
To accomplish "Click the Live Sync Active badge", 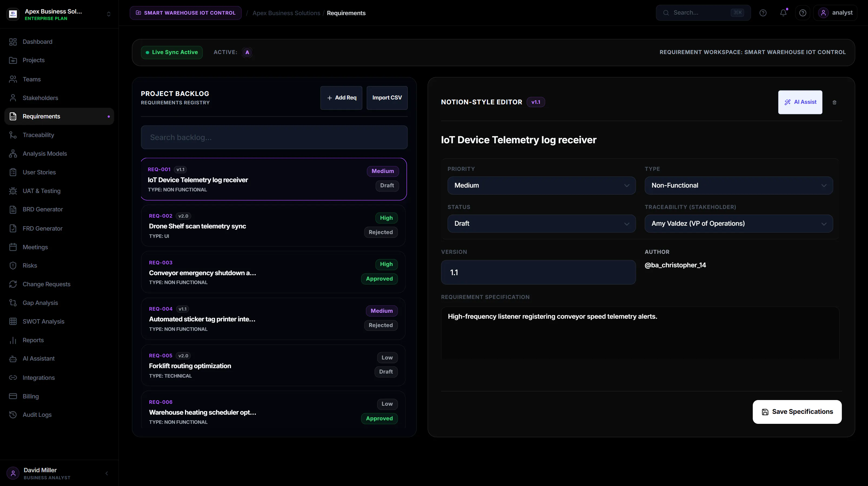I will [172, 52].
